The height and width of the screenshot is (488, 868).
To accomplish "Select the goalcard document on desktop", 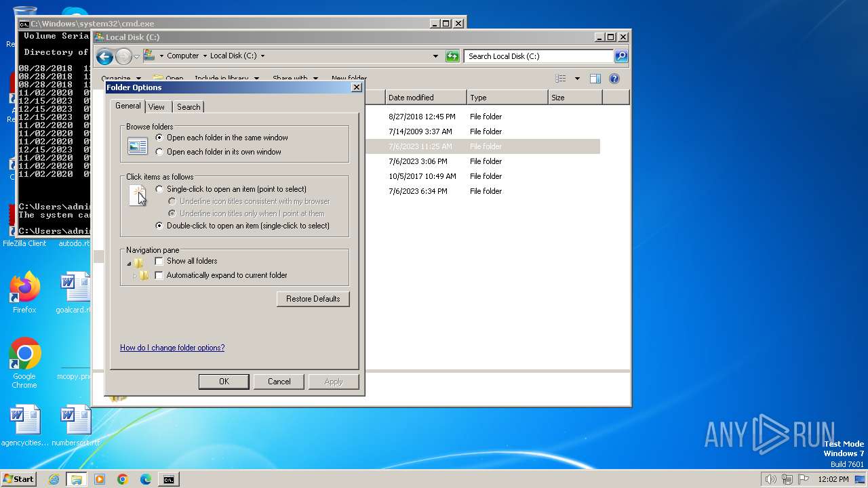I will click(x=75, y=293).
